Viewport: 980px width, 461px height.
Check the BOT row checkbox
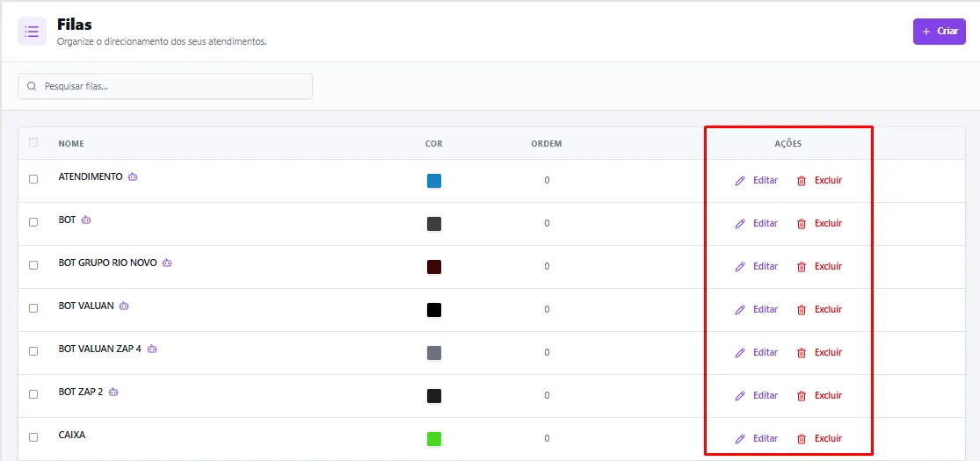[x=33, y=222]
